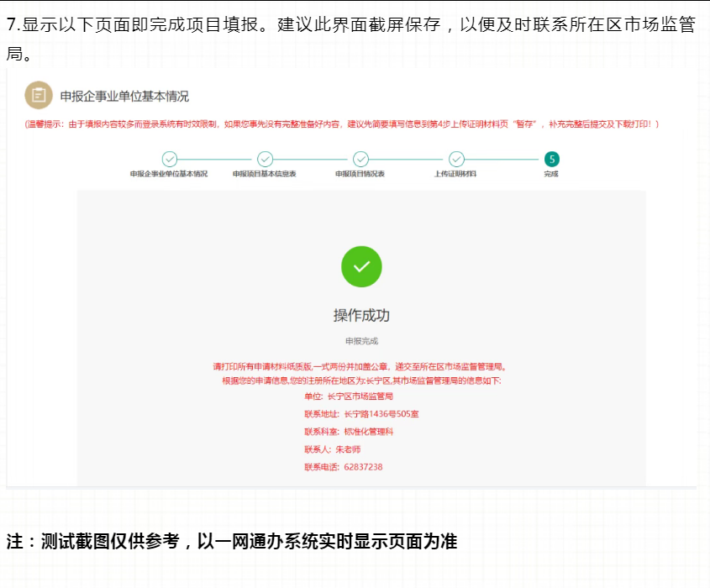710x588 pixels.
Task: Click the checkmark circle above 申报项目情况表
Action: pyautogui.click(x=360, y=159)
